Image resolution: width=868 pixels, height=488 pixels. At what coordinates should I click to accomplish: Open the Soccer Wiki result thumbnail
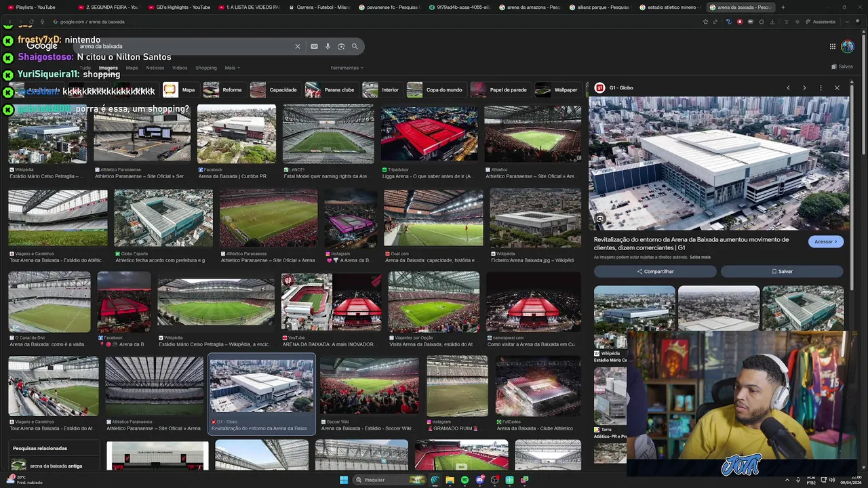coord(370,385)
